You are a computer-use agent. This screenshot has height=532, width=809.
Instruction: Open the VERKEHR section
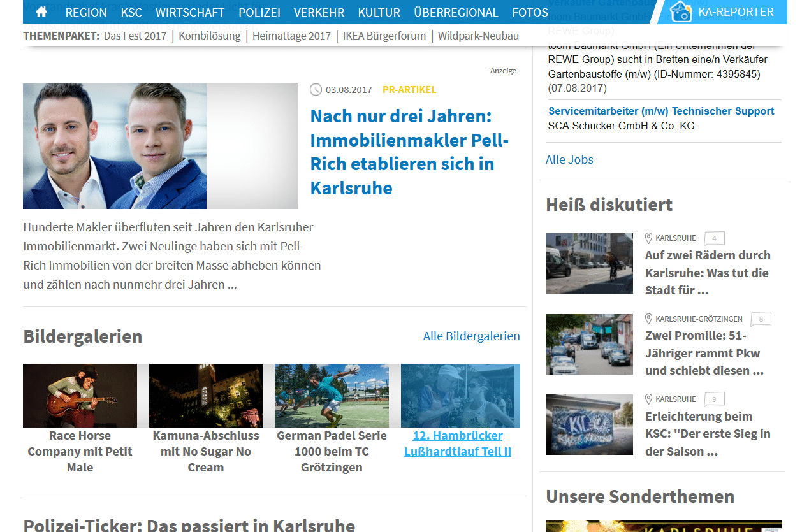coord(319,12)
